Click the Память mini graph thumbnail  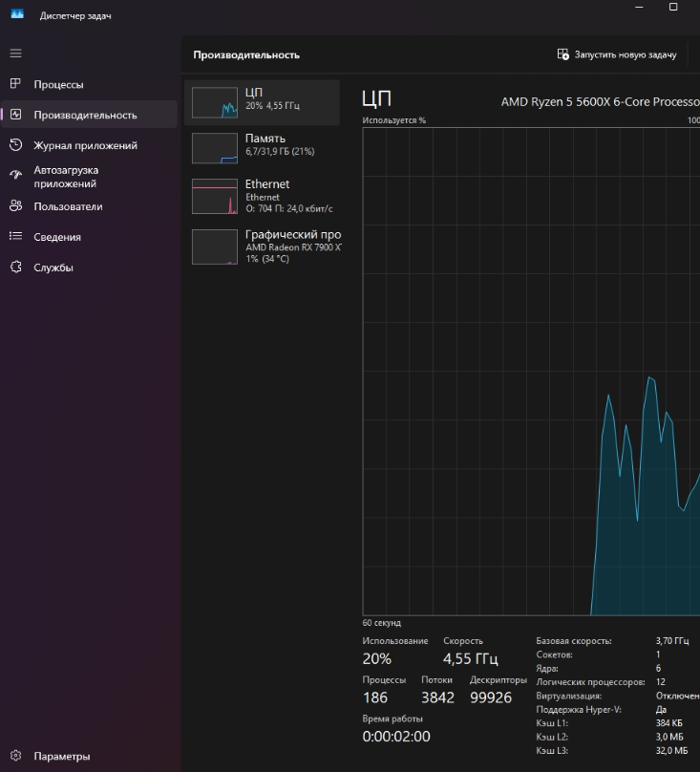pyautogui.click(x=215, y=148)
